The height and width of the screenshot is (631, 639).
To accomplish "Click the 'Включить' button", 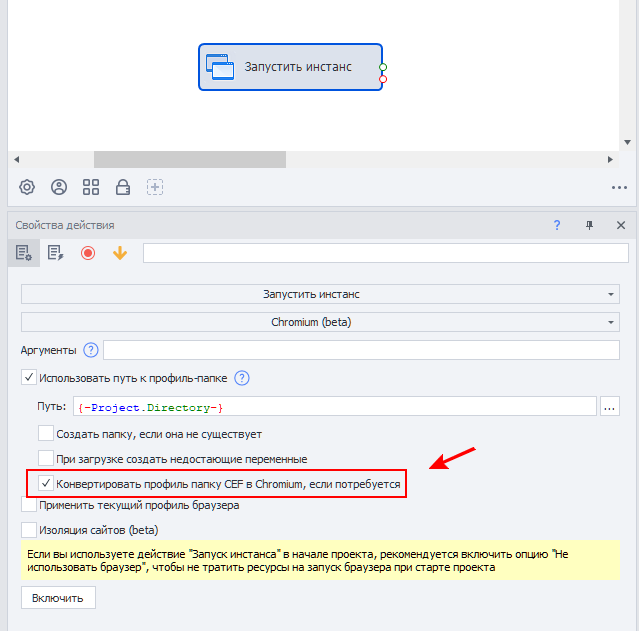I will point(58,598).
